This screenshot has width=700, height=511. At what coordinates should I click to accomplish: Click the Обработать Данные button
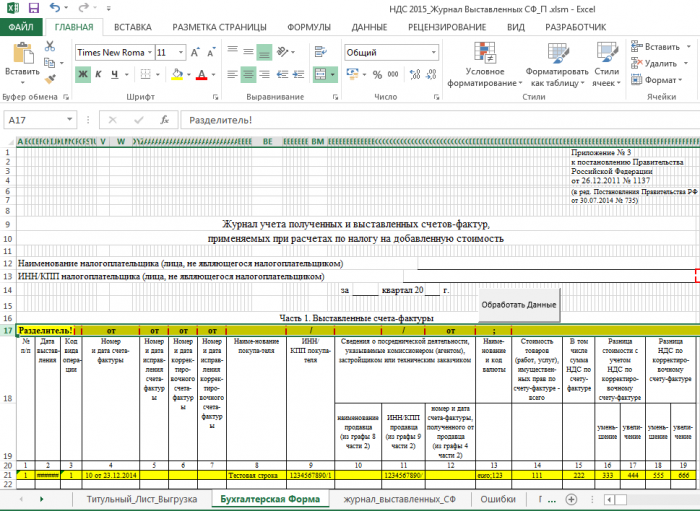pyautogui.click(x=519, y=305)
